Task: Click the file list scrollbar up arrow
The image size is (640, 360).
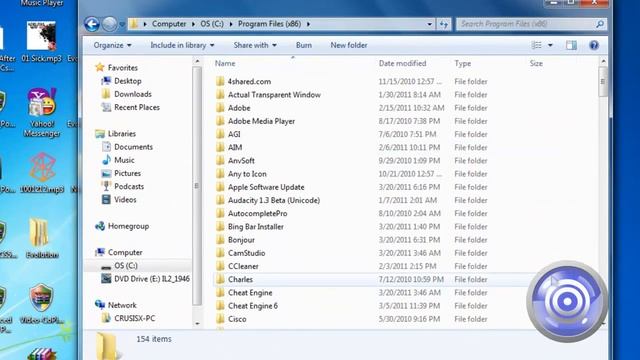Action: click(603, 61)
